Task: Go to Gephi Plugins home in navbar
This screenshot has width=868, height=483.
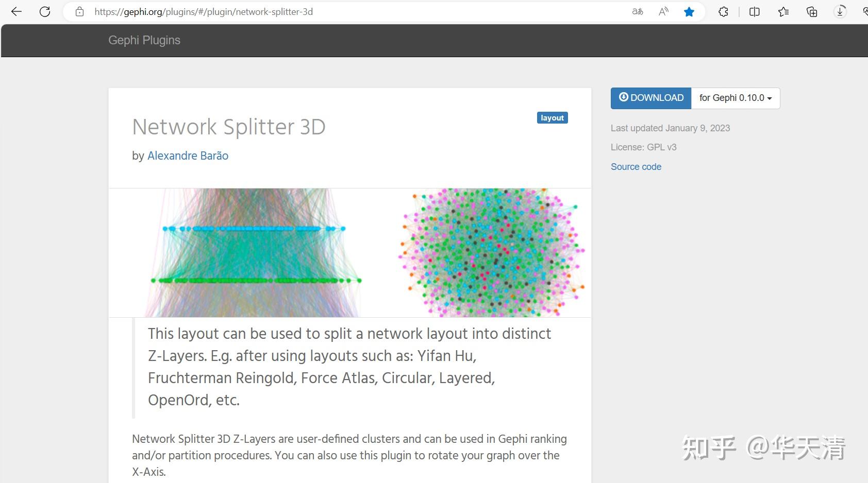Action: tap(144, 40)
